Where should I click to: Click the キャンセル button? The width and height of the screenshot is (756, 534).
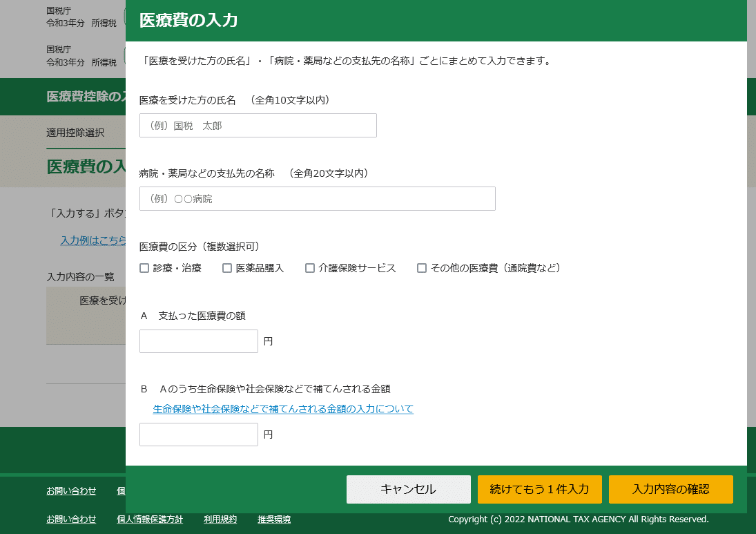pyautogui.click(x=408, y=489)
